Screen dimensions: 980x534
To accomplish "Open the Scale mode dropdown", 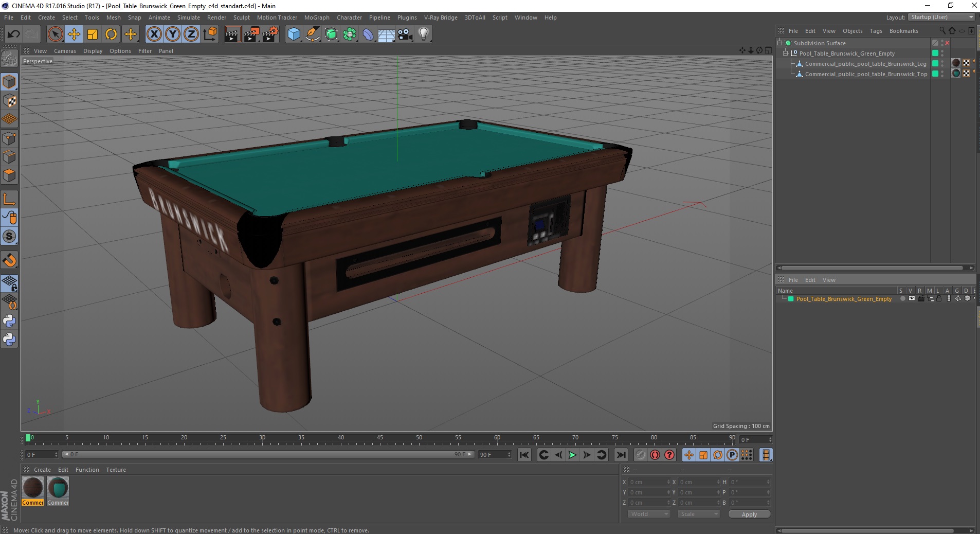I will 698,514.
